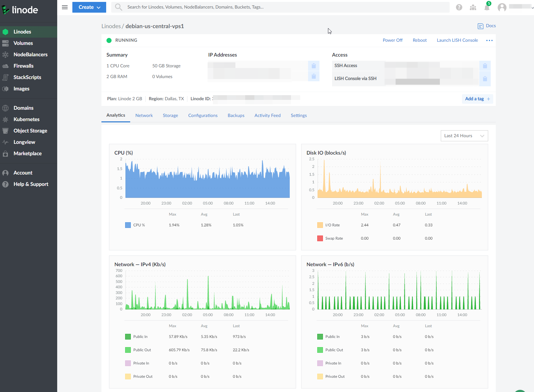This screenshot has height=392, width=534.
Task: Click the Object Storage bucket icon
Action: (5, 131)
